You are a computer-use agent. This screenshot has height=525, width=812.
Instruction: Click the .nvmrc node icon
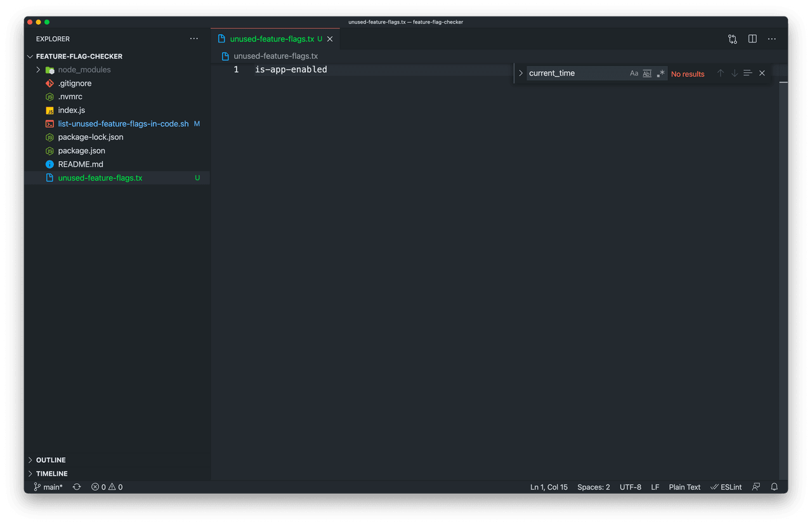pos(49,97)
